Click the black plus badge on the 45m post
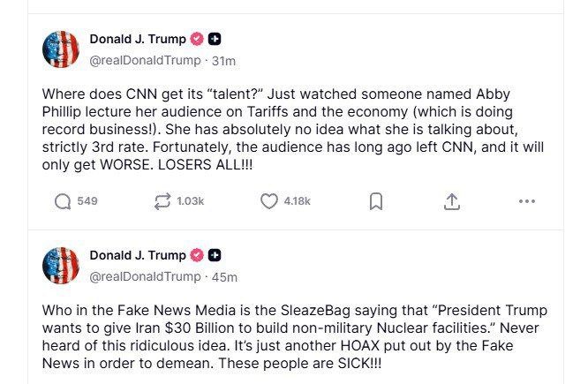 215,255
